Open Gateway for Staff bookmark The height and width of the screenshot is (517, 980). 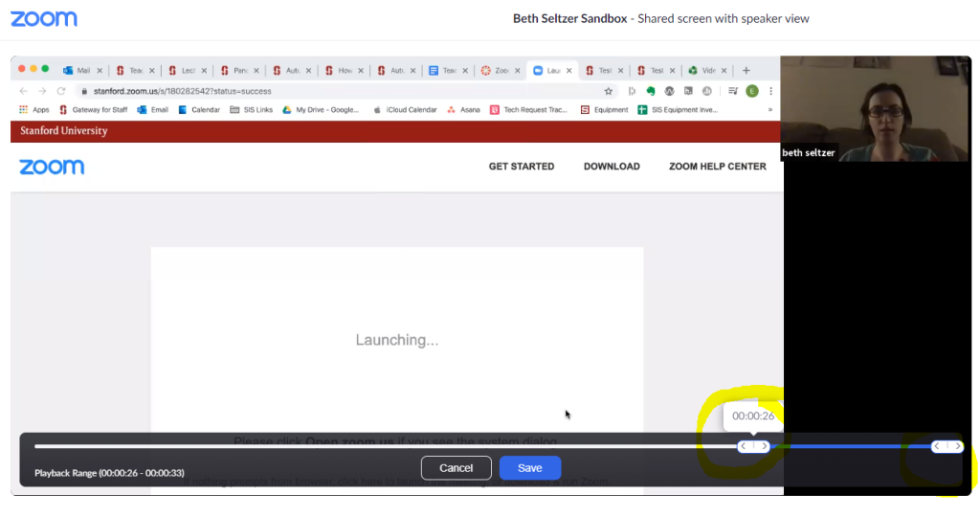pyautogui.click(x=93, y=110)
